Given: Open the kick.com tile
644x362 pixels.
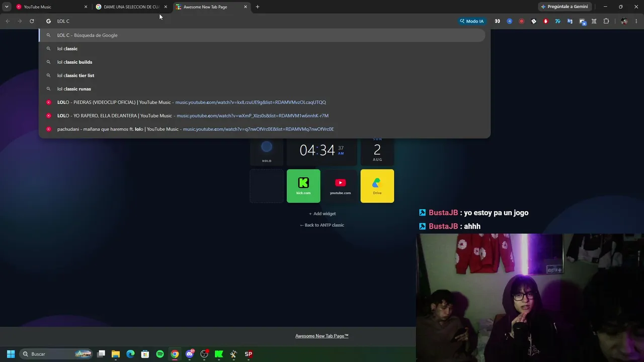Looking at the screenshot, I should 303,186.
